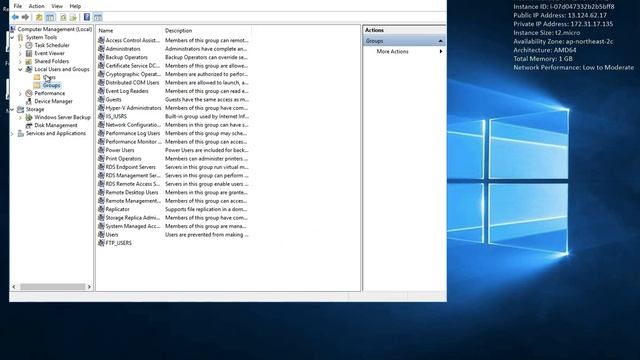Expand the Event Viewer node arrow

coord(20,53)
